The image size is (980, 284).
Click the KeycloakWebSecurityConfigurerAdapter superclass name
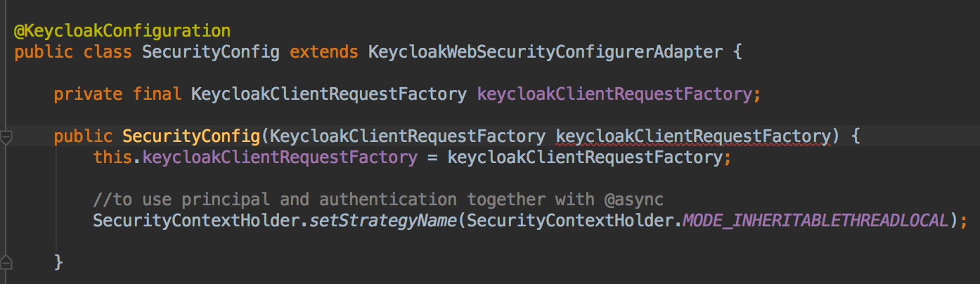click(545, 52)
